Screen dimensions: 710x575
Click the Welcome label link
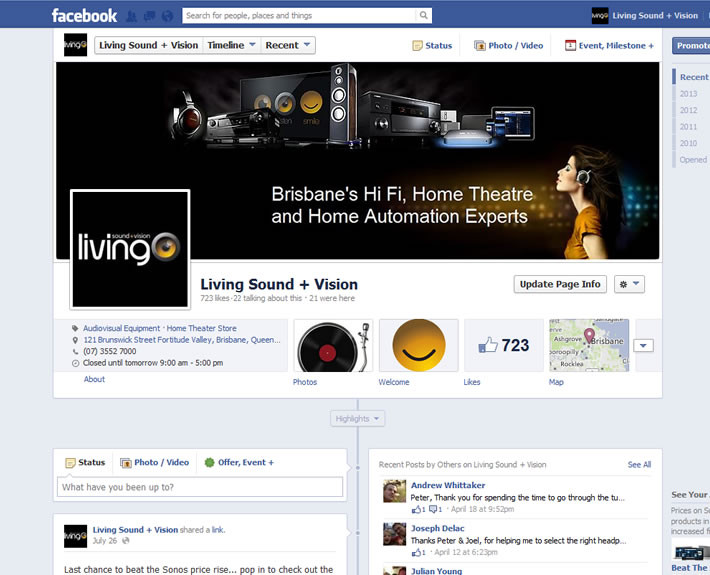click(393, 382)
